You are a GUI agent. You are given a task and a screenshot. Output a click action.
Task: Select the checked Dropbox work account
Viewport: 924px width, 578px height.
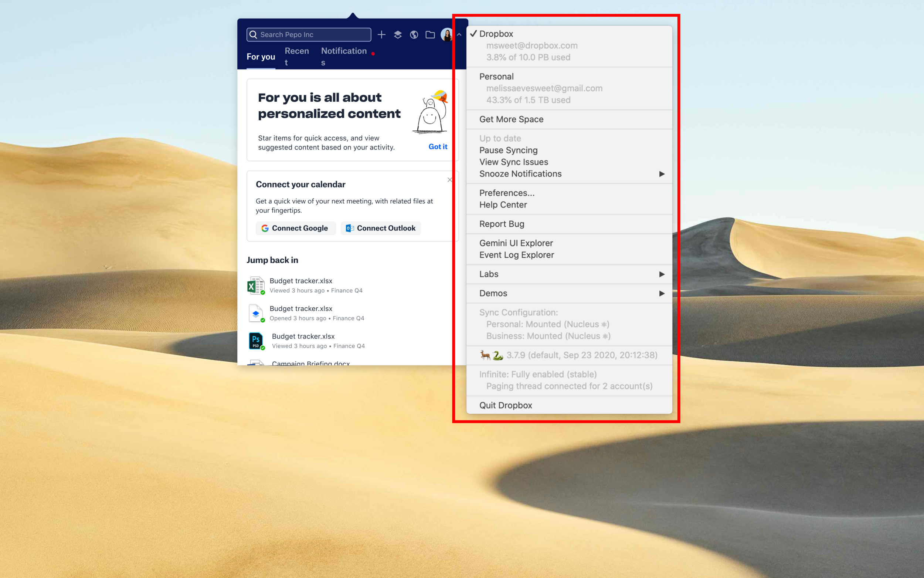click(x=496, y=34)
